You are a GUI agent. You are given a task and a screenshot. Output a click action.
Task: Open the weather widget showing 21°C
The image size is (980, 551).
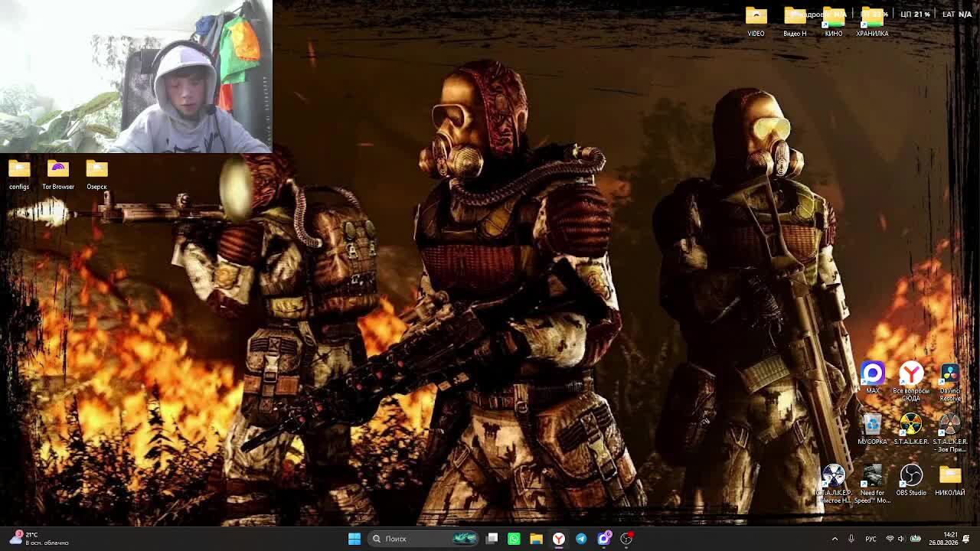[40, 539]
